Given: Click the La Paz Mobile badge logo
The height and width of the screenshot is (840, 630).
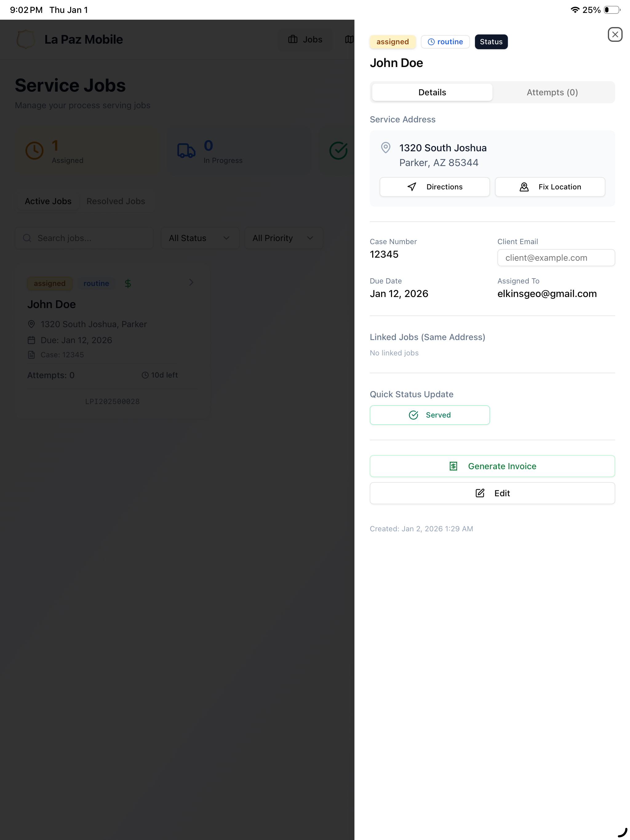Looking at the screenshot, I should pos(26,39).
